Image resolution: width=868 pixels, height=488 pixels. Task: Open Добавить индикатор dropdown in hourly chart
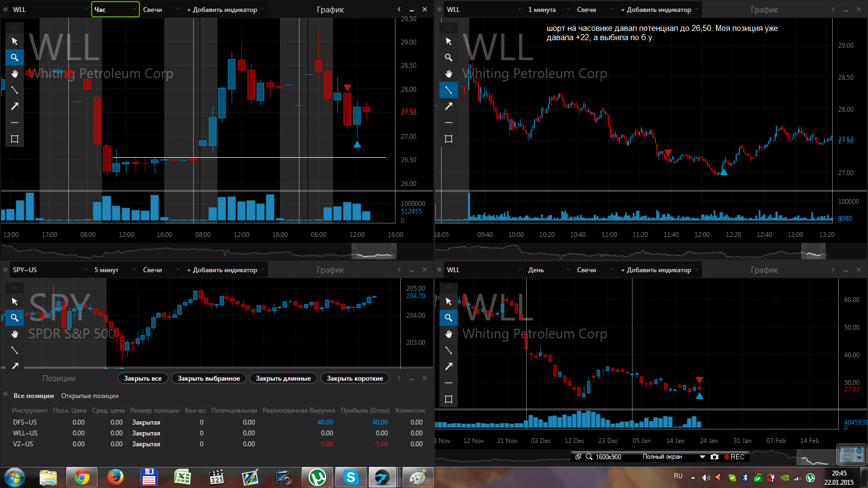pyautogui.click(x=226, y=9)
